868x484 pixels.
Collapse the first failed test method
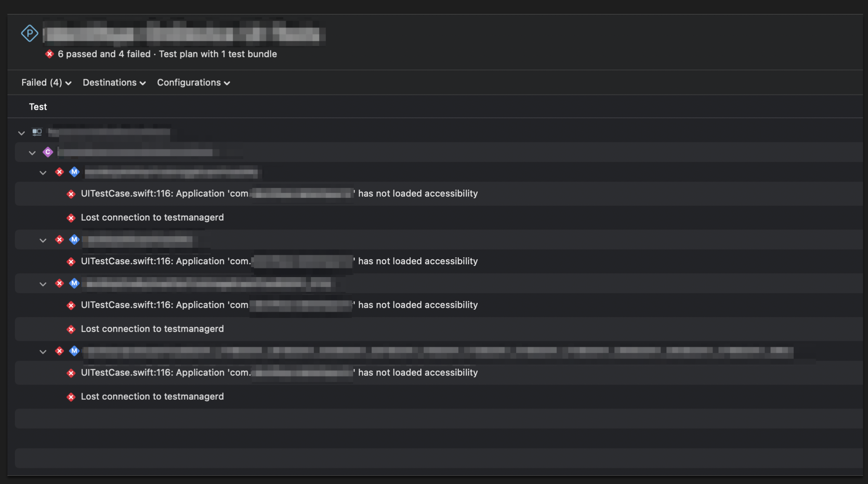[x=43, y=173]
